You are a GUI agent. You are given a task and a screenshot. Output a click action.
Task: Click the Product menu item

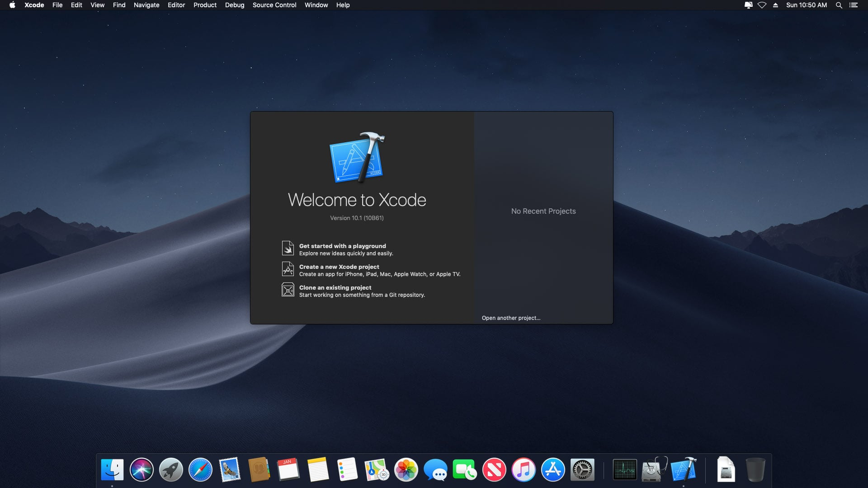click(x=204, y=5)
